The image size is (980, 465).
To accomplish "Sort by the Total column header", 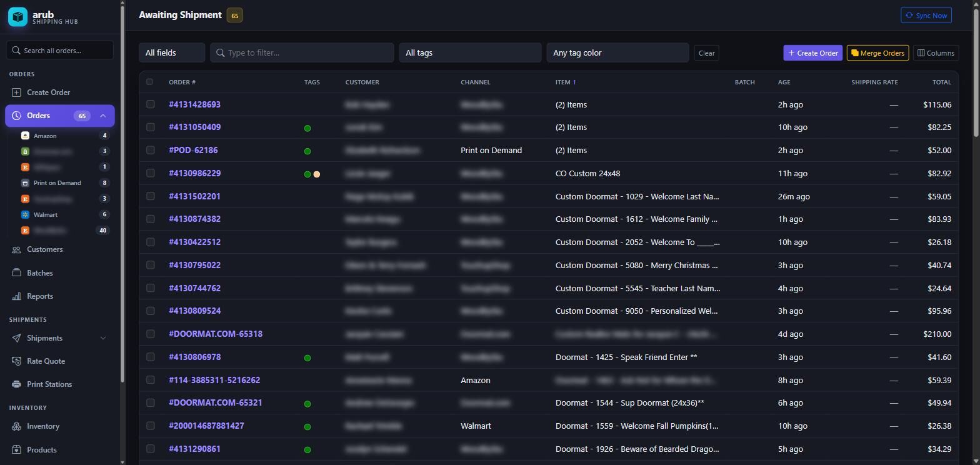I will tap(942, 82).
